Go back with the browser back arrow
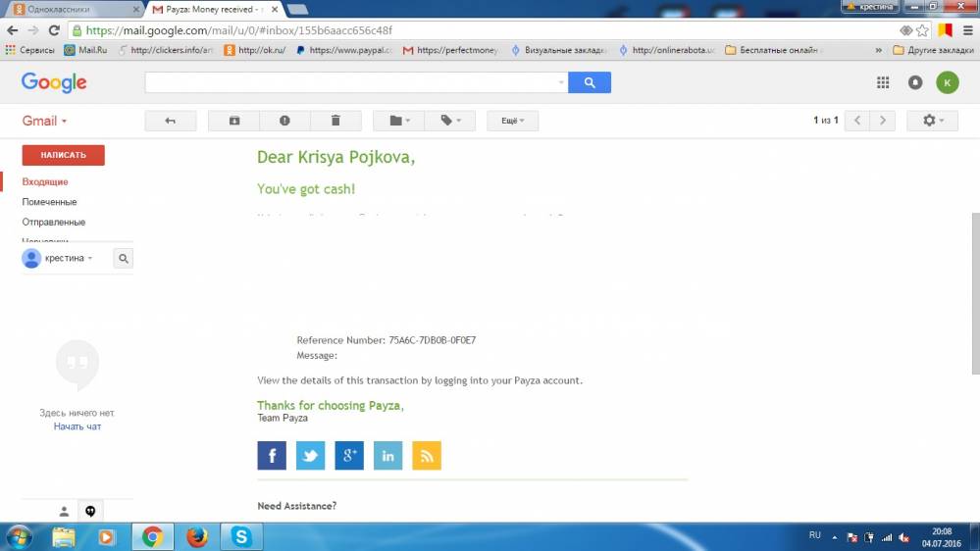The width and height of the screenshot is (980, 551). pos(12,30)
